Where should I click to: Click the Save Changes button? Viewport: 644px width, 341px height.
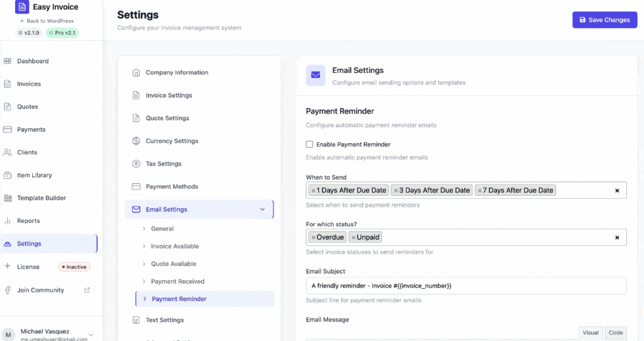point(604,20)
